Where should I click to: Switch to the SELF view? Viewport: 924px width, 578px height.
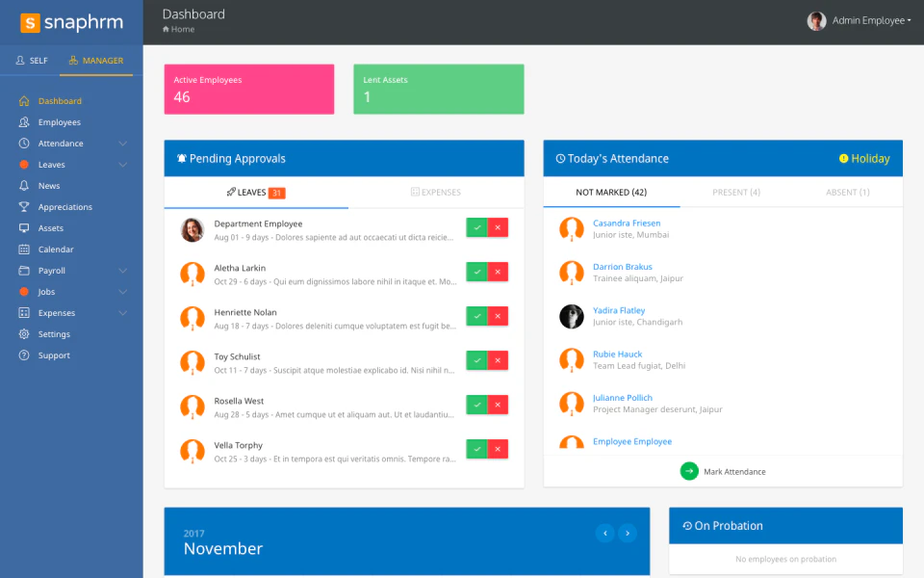point(32,60)
